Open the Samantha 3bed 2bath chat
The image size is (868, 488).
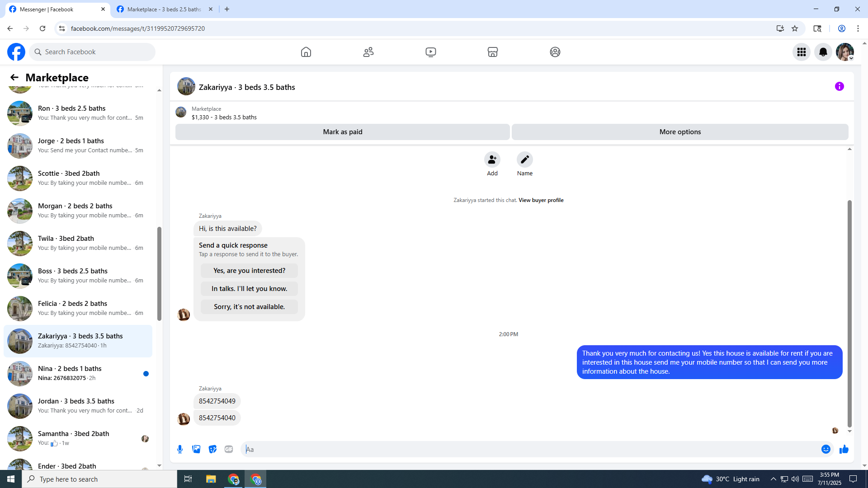[78, 438]
